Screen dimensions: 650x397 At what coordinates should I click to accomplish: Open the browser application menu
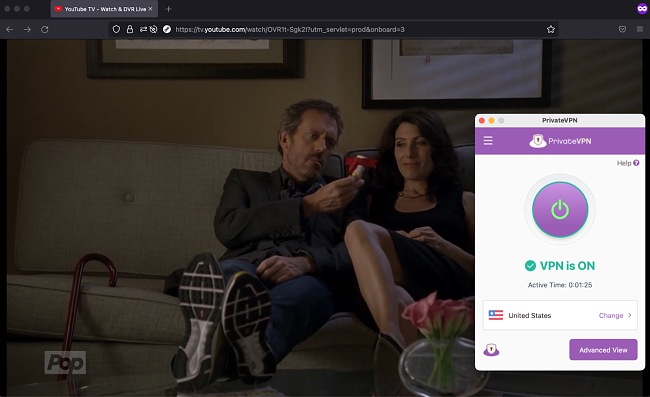coord(640,29)
